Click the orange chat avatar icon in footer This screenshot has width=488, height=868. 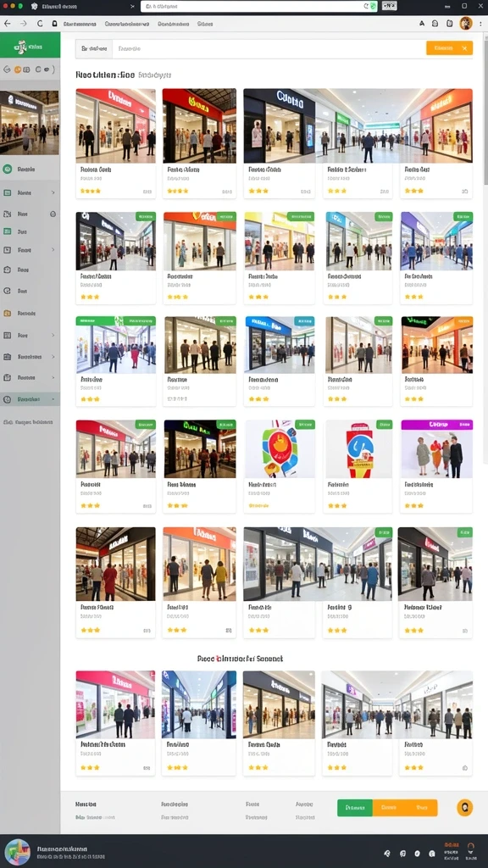465,808
